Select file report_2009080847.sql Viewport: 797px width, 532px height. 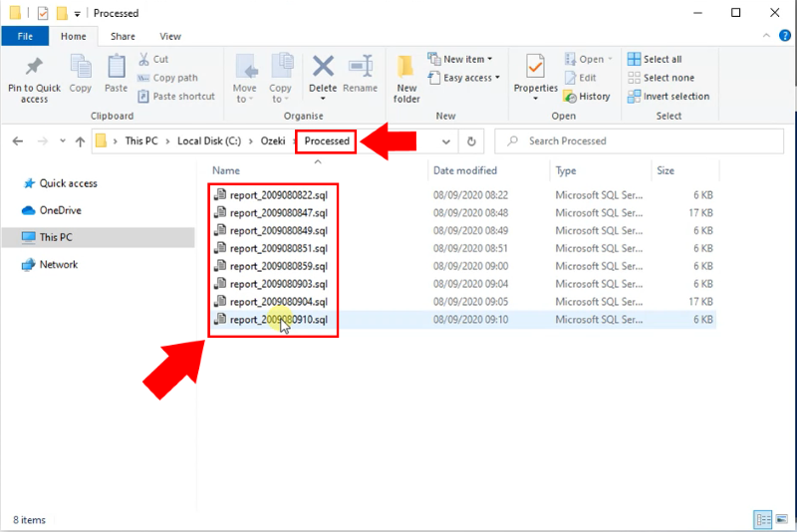click(279, 213)
